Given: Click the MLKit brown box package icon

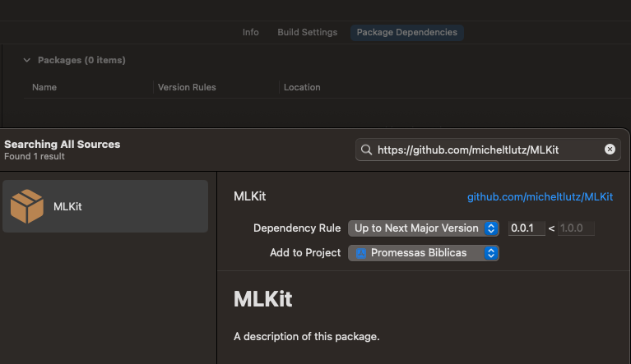Looking at the screenshot, I should (x=27, y=206).
